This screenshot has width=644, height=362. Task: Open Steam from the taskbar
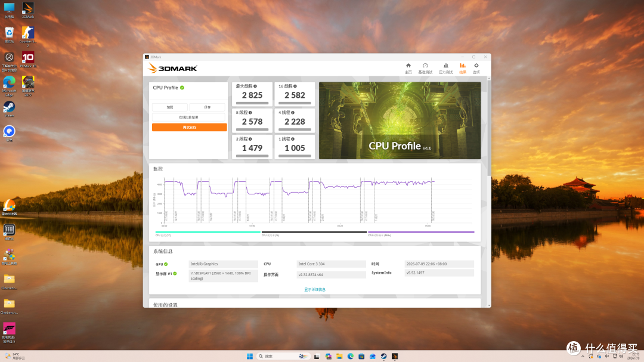tap(383, 356)
